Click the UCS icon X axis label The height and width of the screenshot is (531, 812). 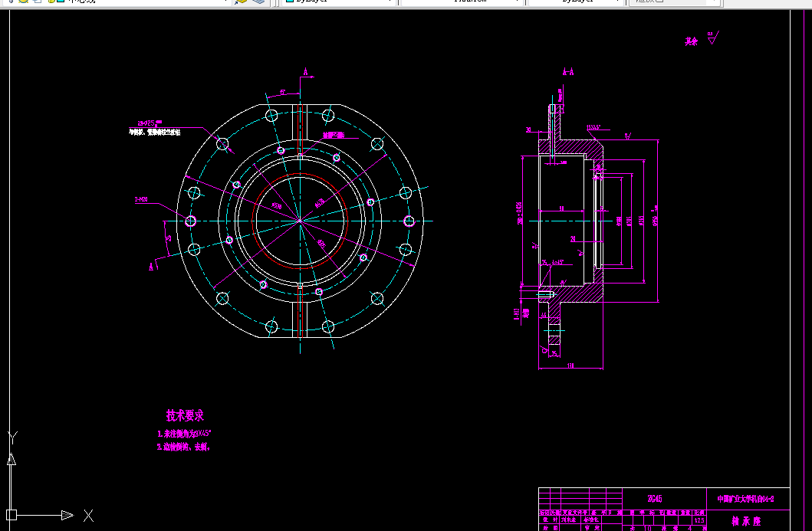88,516
